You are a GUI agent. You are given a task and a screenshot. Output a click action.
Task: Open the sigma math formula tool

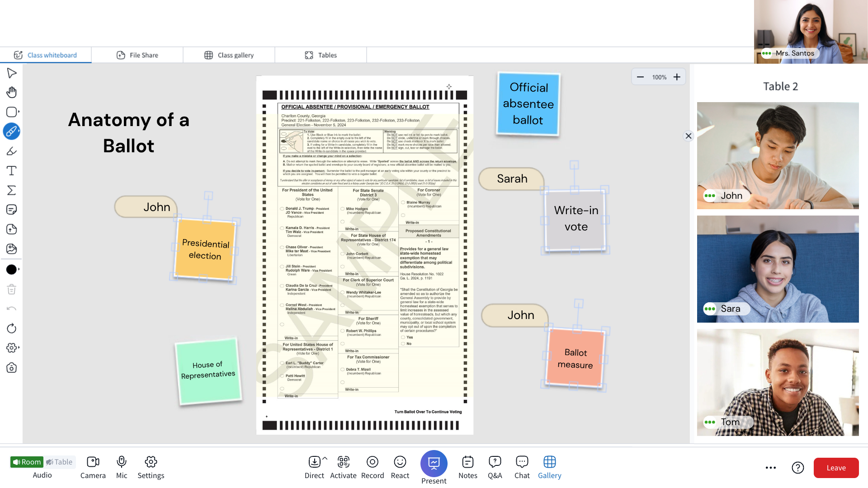12,190
